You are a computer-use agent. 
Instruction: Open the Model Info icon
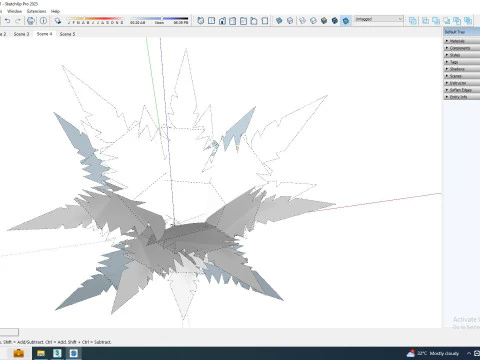coord(43,21)
